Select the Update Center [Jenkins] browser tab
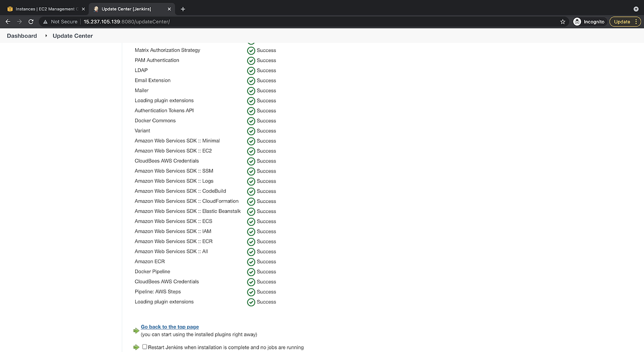The height and width of the screenshot is (352, 644). point(132,9)
